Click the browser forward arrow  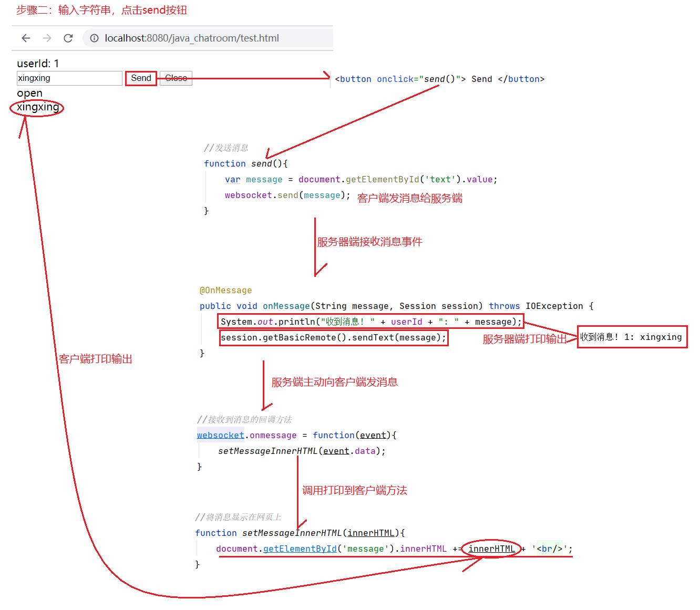coord(47,38)
